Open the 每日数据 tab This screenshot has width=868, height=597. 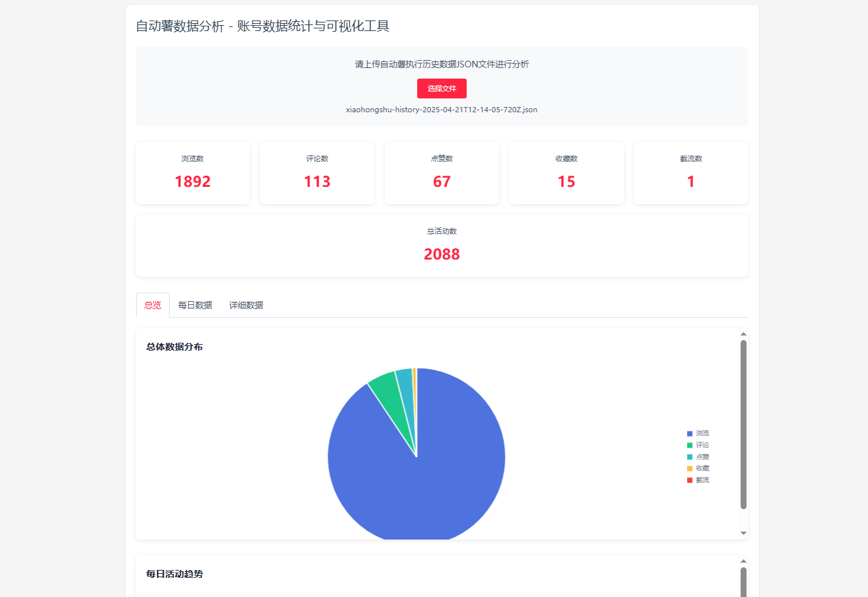(195, 305)
